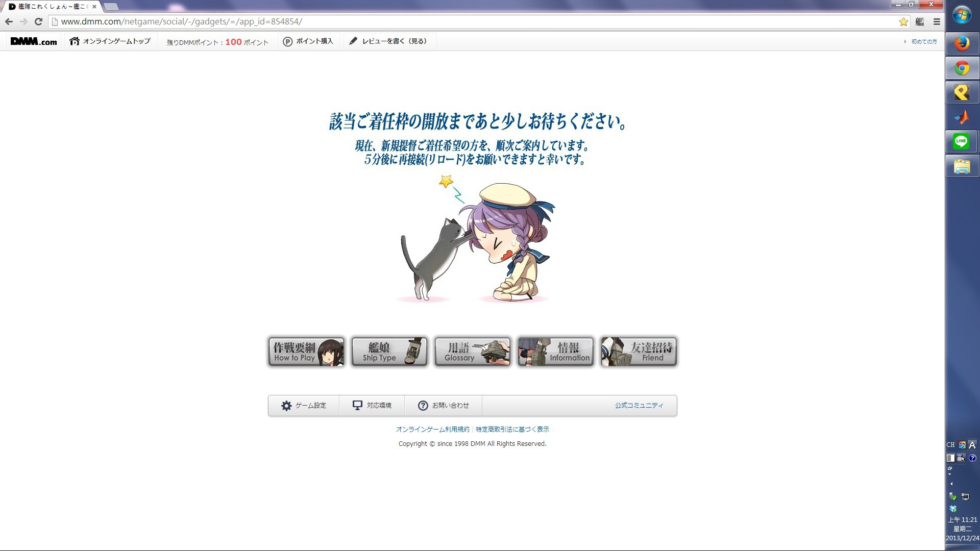This screenshot has height=551, width=980.
Task: Open 対応環境 supported environment tab
Action: click(372, 406)
